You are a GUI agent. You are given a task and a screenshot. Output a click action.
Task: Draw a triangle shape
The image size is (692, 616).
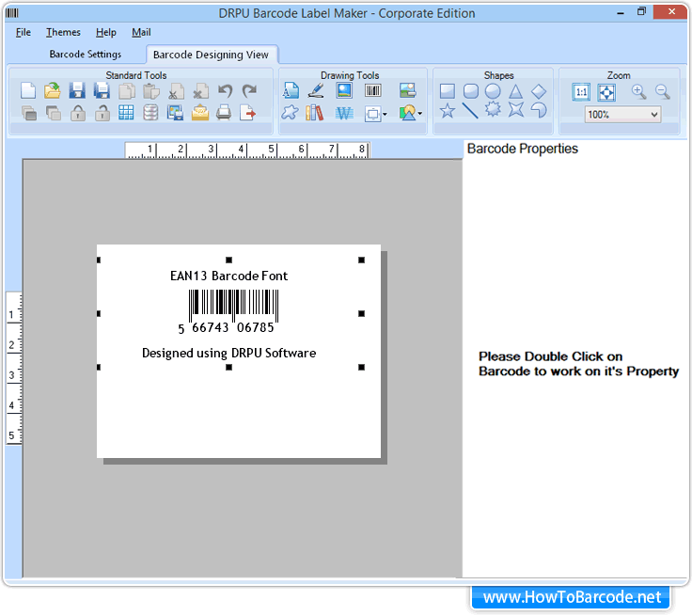click(x=515, y=92)
